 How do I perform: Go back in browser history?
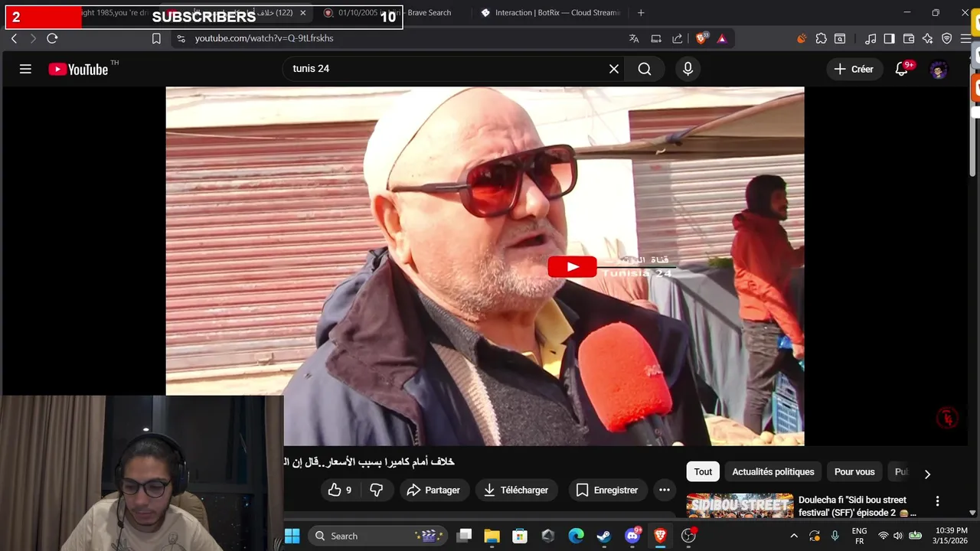coord(14,38)
